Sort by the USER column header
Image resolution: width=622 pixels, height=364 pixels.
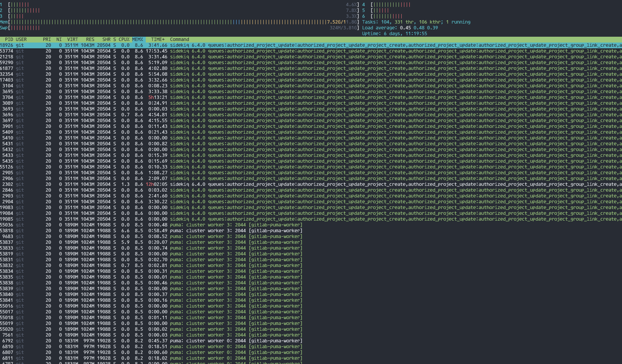21,39
